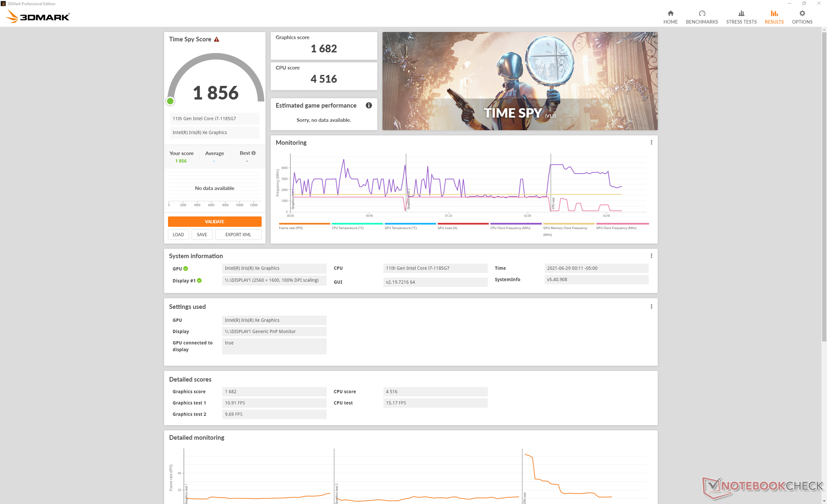Toggle the GPU Load (%) legend

click(463, 226)
